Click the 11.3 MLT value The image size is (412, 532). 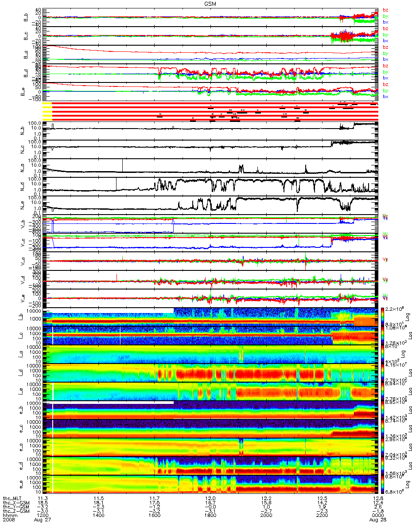[x=43, y=499]
